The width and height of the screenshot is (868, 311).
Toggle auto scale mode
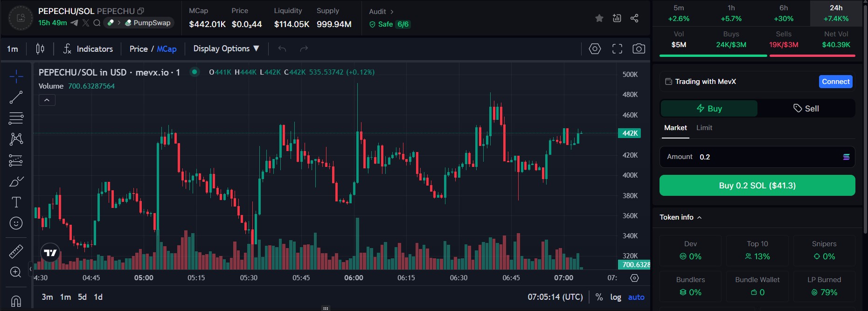click(636, 297)
